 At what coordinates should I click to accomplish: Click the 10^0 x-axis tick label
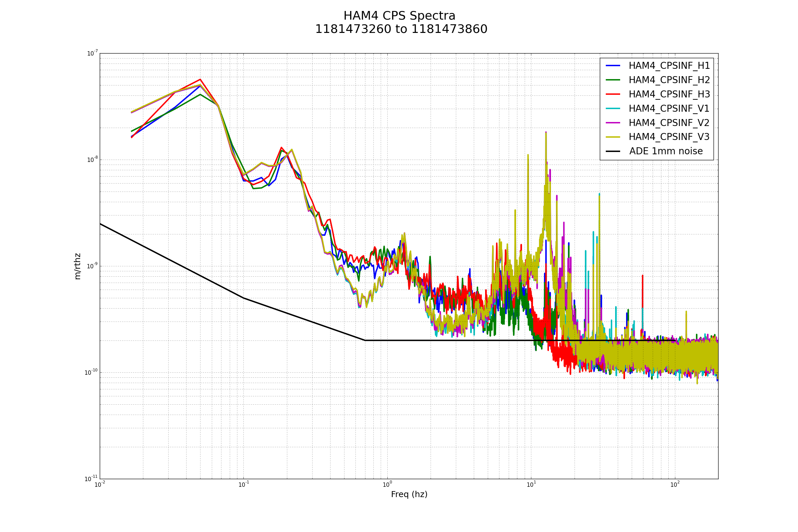pos(387,484)
